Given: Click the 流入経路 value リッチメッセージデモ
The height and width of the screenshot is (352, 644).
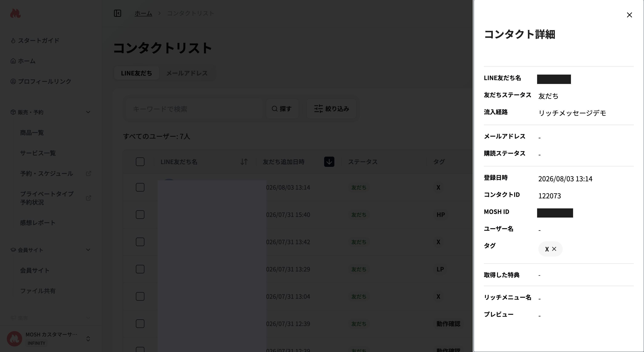Looking at the screenshot, I should point(572,113).
